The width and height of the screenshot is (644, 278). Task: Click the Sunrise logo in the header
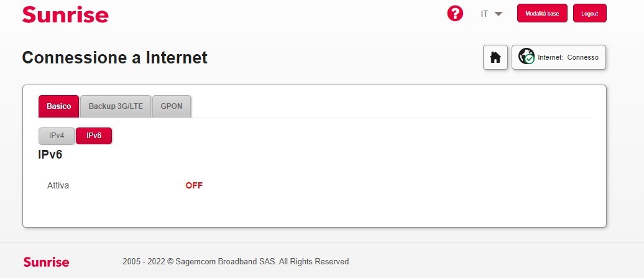(x=65, y=14)
